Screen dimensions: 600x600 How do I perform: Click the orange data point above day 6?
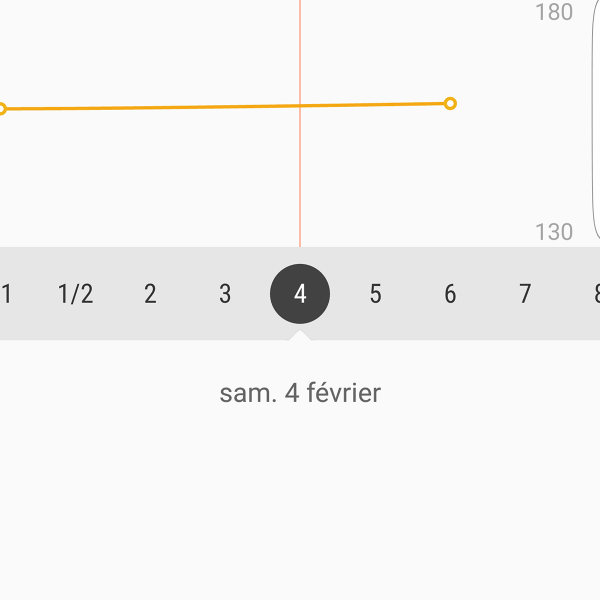(450, 103)
